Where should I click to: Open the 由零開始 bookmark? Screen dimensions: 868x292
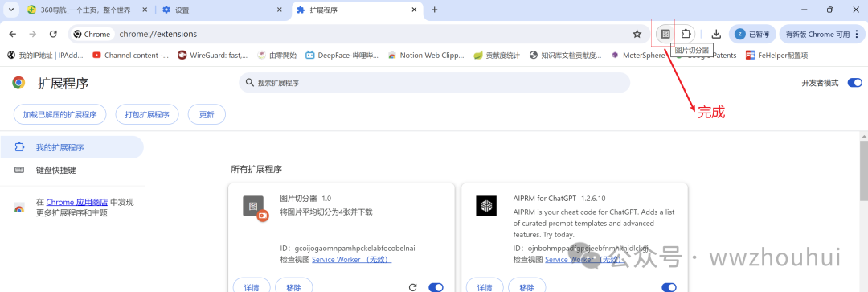277,55
